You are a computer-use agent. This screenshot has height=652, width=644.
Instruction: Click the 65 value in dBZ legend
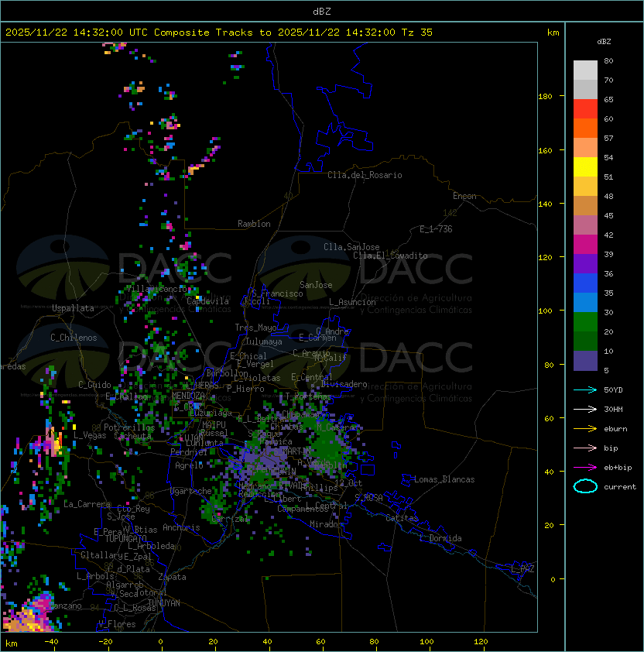(x=608, y=99)
